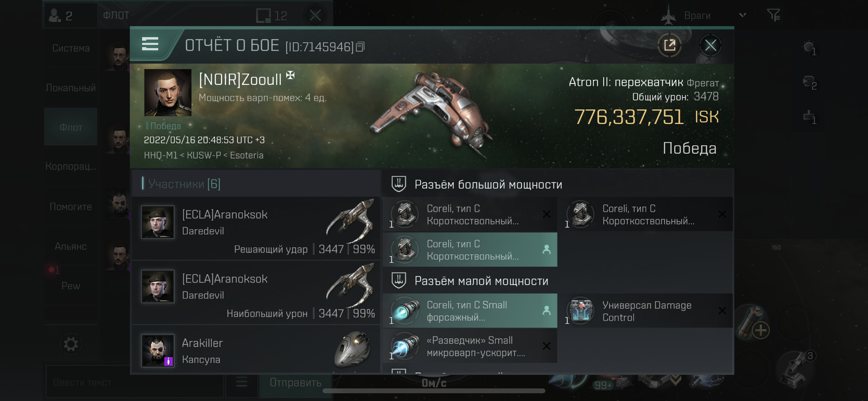This screenshot has height=401, width=868.
Task: Select the Coreli тип C Small afterburner module
Action: coord(470,311)
